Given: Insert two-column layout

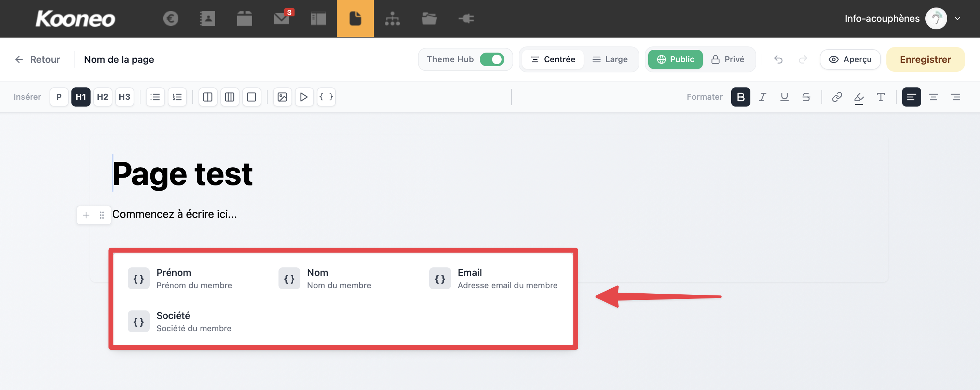Looking at the screenshot, I should coord(208,97).
